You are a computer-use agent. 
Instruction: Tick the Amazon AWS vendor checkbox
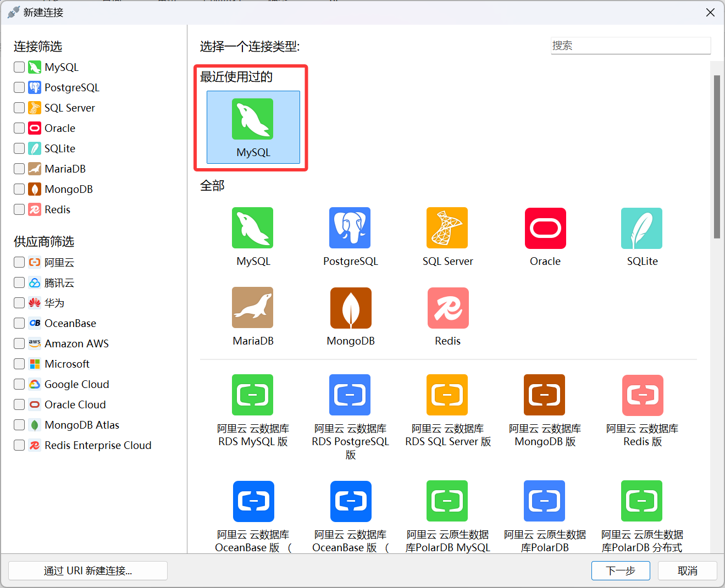(x=19, y=343)
